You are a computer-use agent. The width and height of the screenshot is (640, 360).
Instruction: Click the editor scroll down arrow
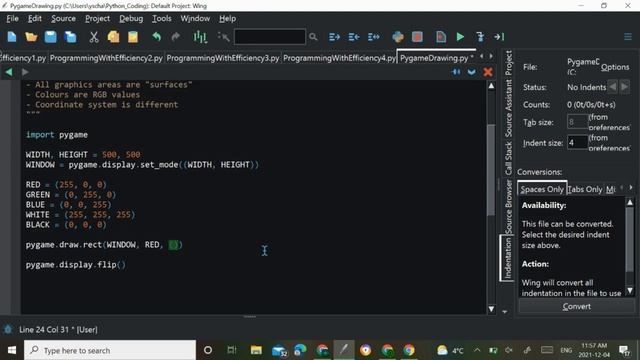point(491,309)
